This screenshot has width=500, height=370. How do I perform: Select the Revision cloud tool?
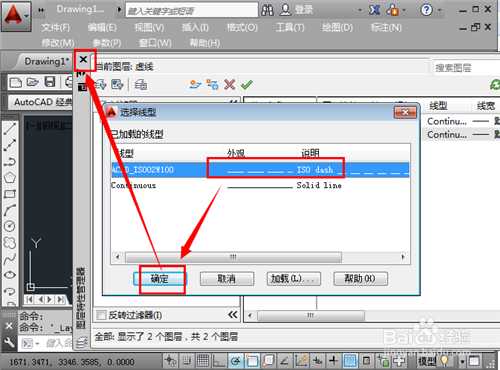10,243
